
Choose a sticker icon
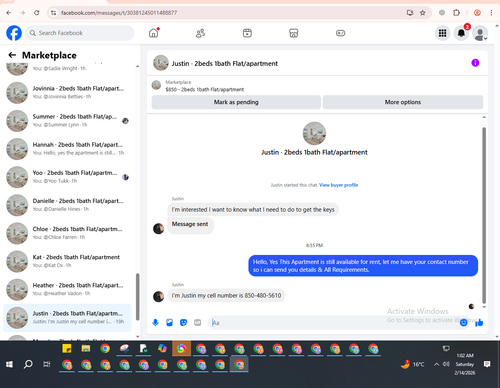(x=183, y=322)
